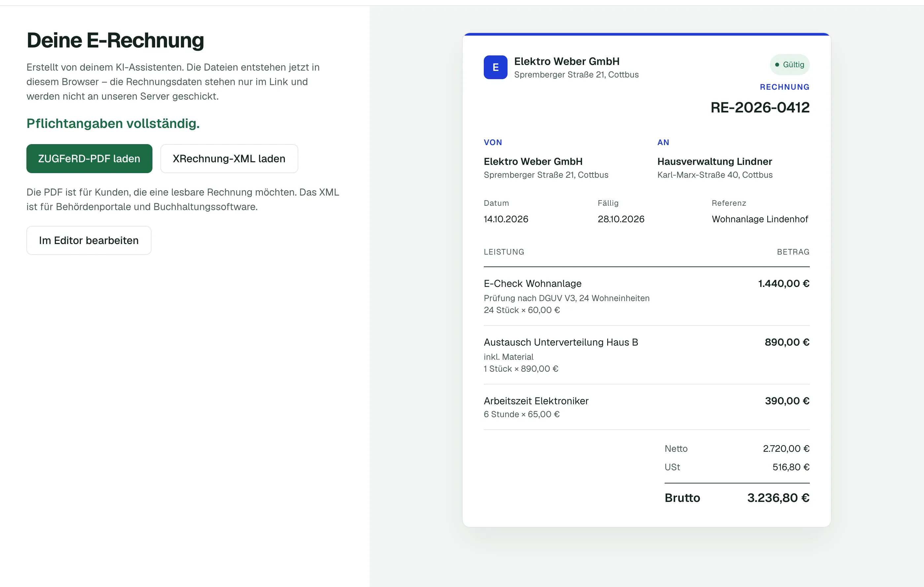Click amount 390,00 €

787,401
